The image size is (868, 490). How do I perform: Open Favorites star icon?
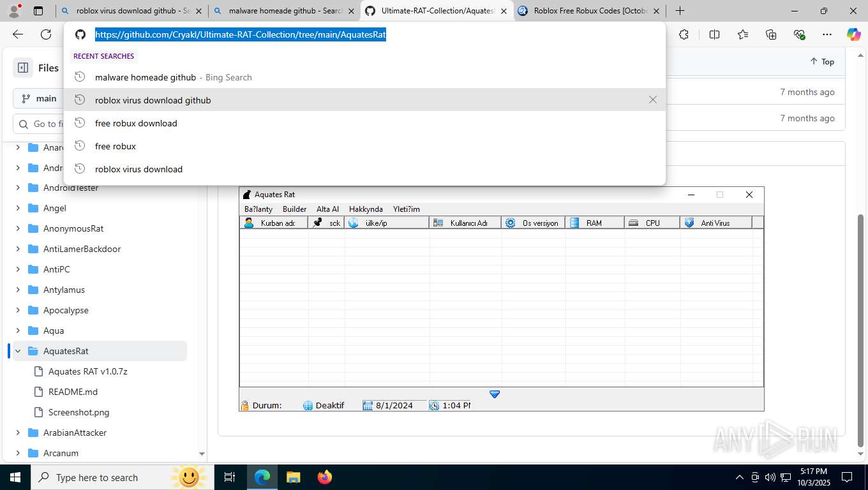[x=743, y=34]
